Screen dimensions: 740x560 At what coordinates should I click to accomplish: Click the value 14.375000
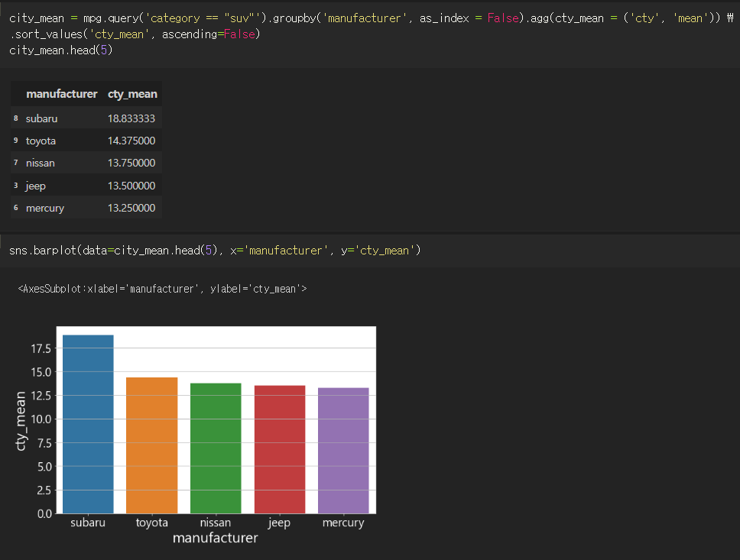(131, 141)
